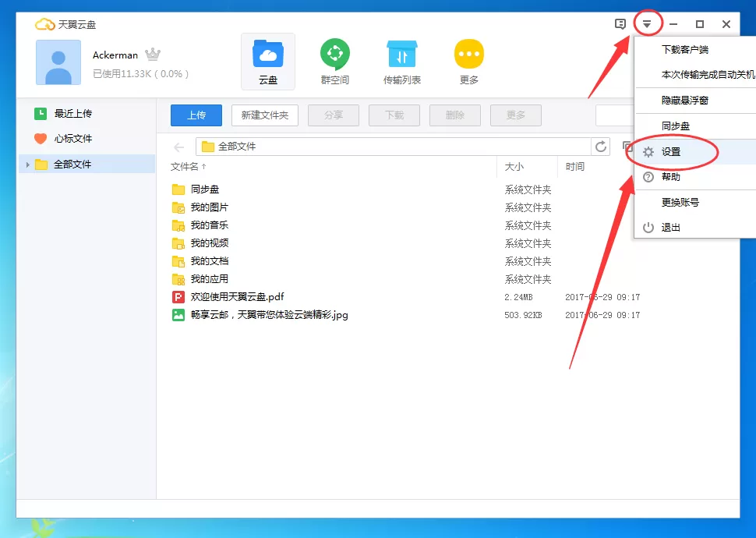This screenshot has width=756, height=538.
Task: Click the 上传 upload button
Action: coord(196,115)
